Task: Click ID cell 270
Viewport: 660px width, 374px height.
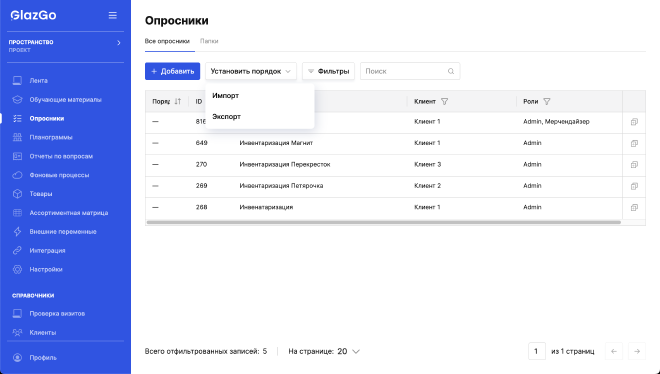Action: pyautogui.click(x=202, y=164)
